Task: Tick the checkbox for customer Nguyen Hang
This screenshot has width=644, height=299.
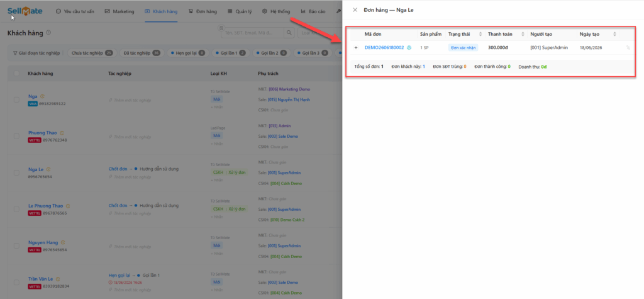Action: (16, 245)
